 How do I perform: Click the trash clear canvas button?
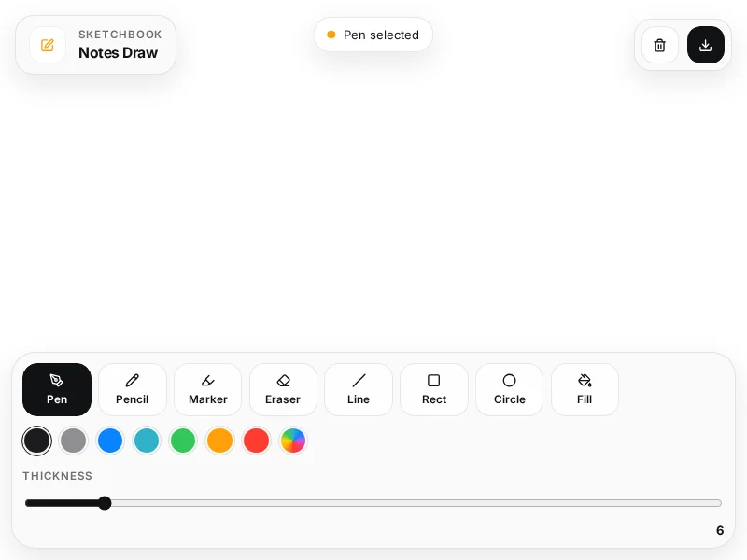click(660, 45)
